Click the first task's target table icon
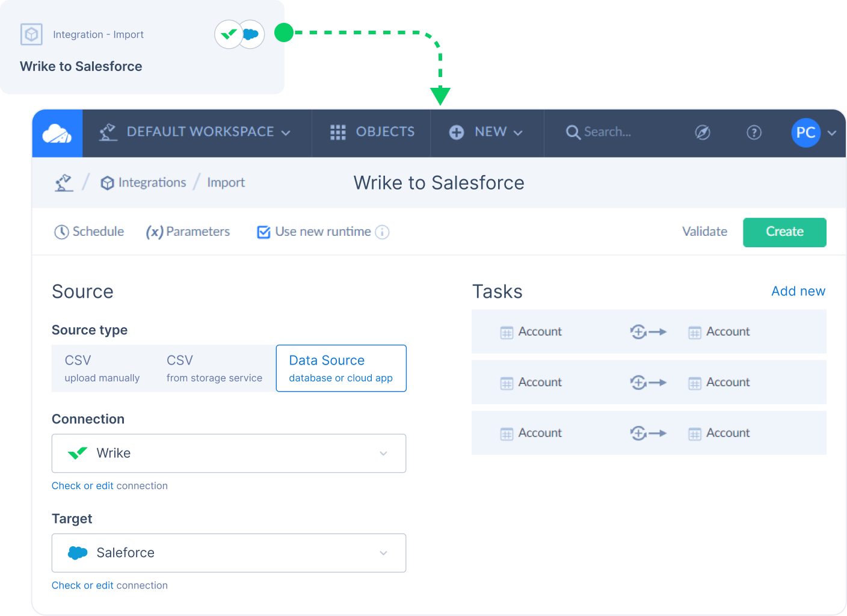 [x=695, y=333]
